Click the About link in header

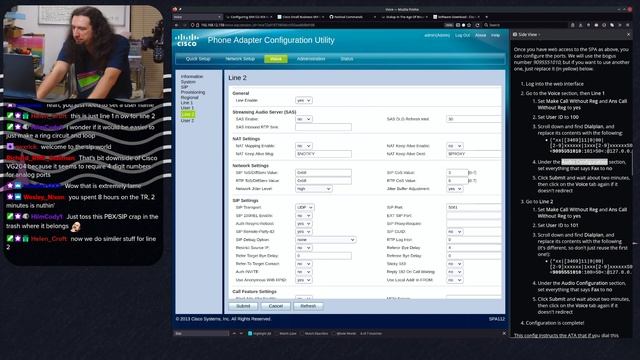point(480,36)
